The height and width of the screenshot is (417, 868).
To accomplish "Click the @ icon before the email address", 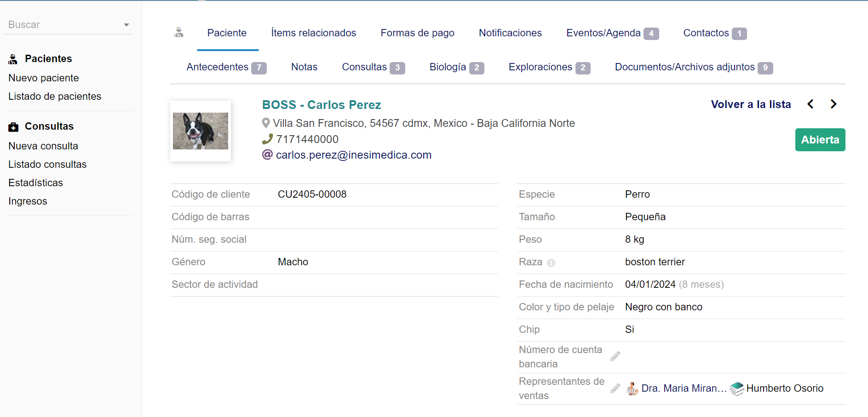I will coord(267,155).
